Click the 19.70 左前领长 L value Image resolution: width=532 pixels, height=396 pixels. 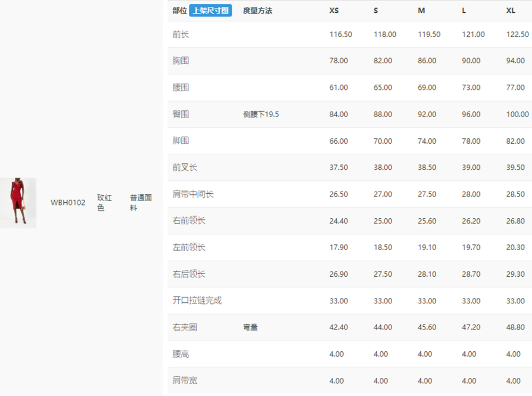click(x=471, y=247)
